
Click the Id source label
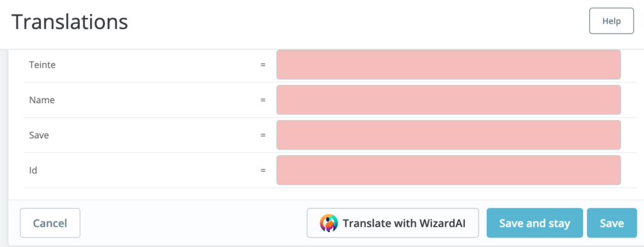point(33,170)
